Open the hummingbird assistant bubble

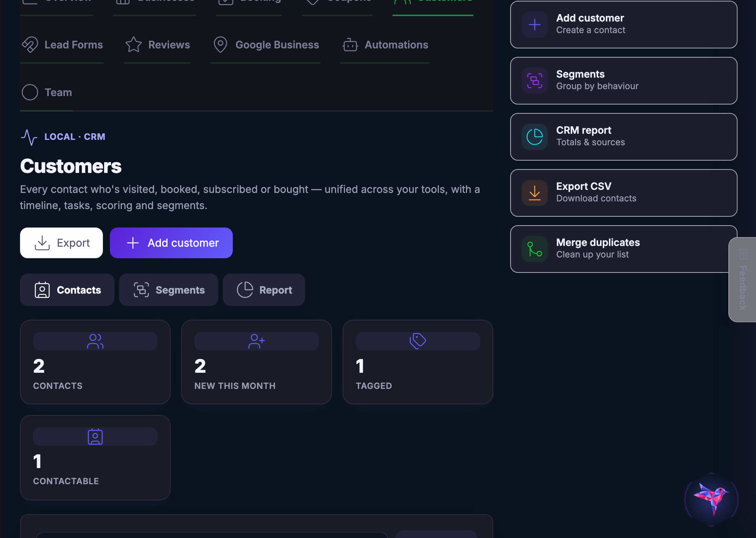[x=711, y=499]
